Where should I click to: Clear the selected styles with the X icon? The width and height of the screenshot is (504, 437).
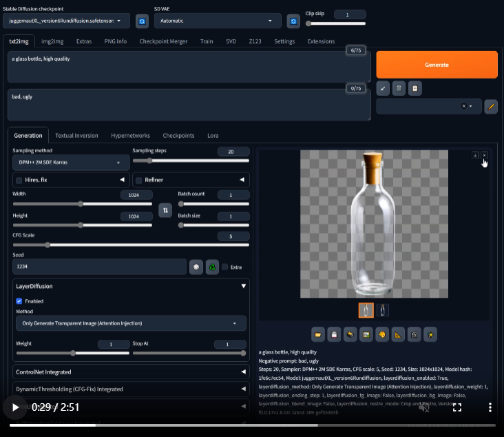point(463,106)
